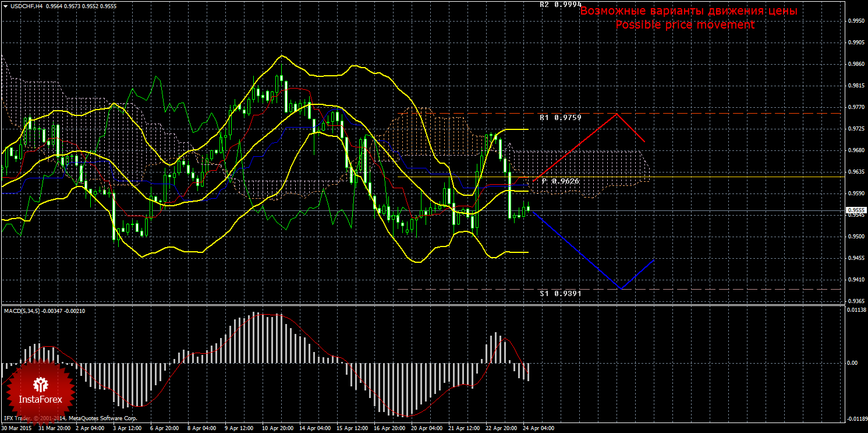868x433 pixels.
Task: Click the bottom of blue forecast line
Action: click(x=621, y=288)
